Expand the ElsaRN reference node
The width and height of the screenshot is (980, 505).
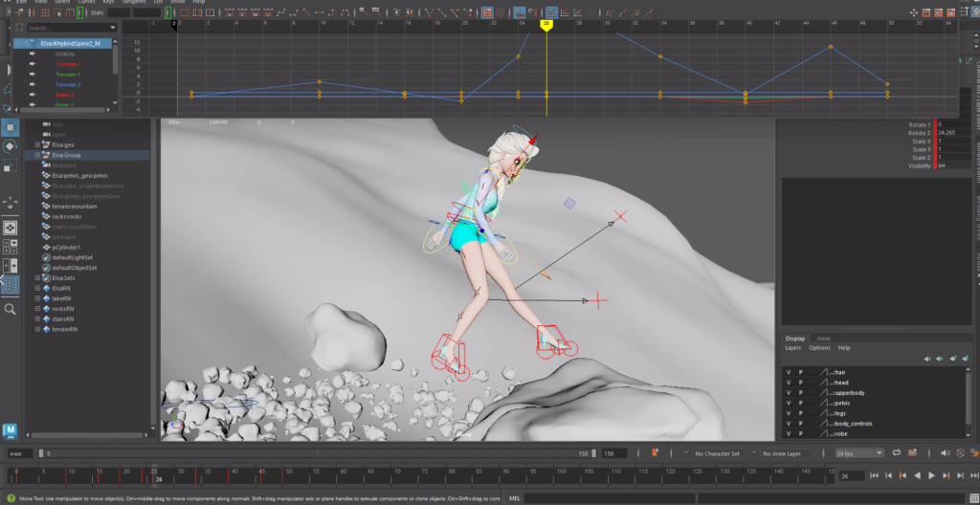37,288
